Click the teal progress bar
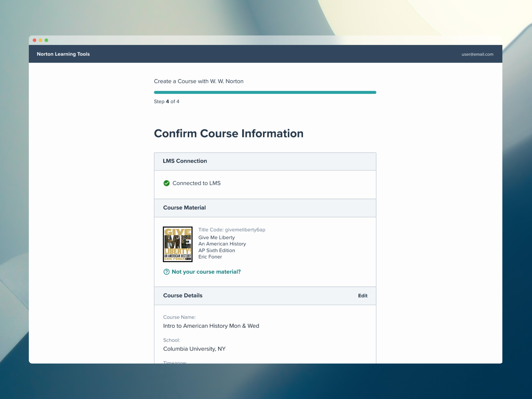Screen dimensions: 532x399 [265, 92]
